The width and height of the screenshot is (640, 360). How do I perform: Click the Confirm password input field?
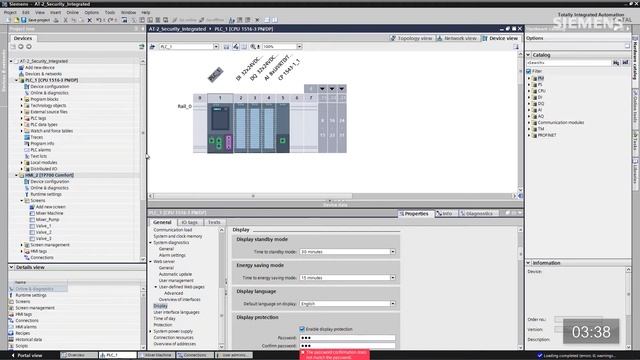click(347, 346)
